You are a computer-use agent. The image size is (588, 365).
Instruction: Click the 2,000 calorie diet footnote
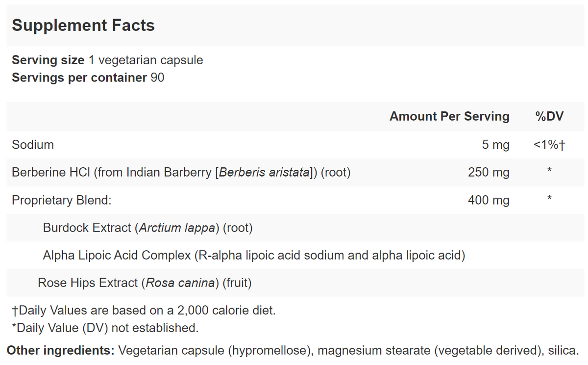[144, 310]
